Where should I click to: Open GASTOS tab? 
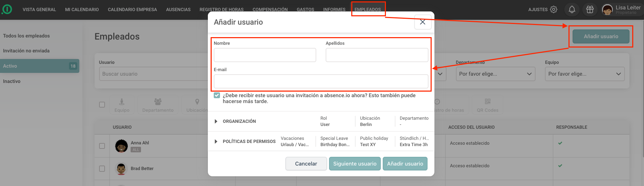[305, 10]
